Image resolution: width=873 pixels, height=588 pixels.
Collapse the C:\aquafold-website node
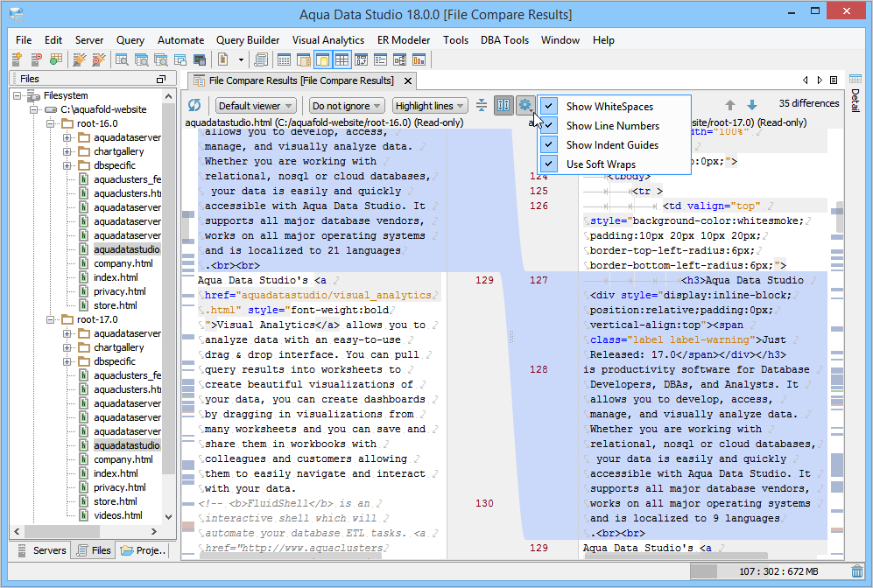33,109
